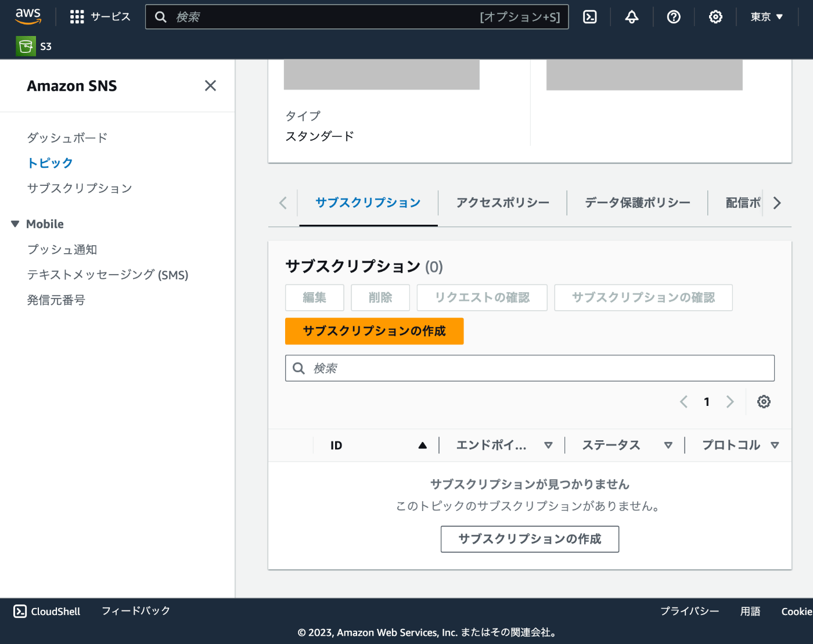Sort by エンドポイント column arrow
This screenshot has height=644, width=813.
tap(548, 445)
